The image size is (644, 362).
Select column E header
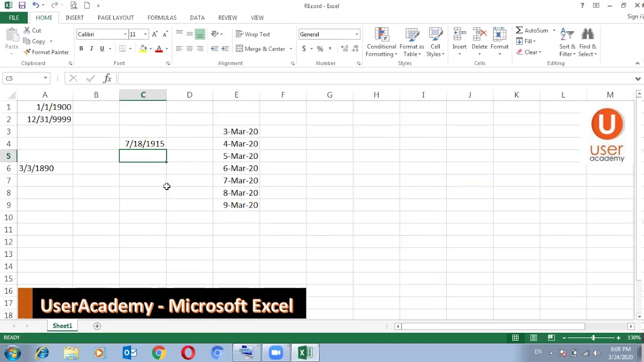(236, 95)
